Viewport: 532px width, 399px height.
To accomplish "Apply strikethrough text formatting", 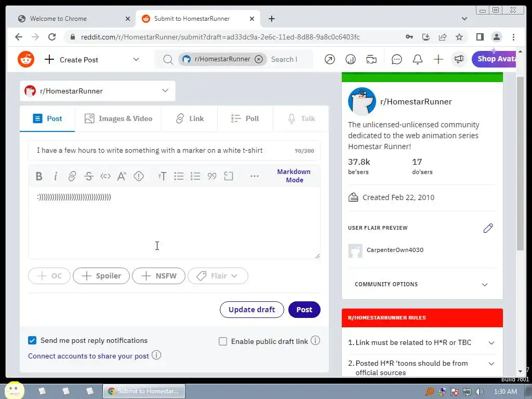I will (88, 176).
